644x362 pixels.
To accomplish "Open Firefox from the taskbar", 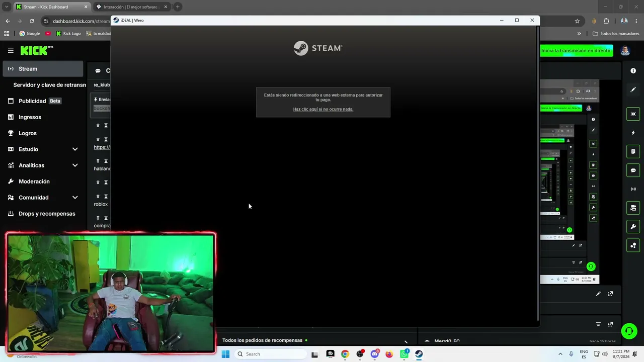I will pyautogui.click(x=389, y=354).
